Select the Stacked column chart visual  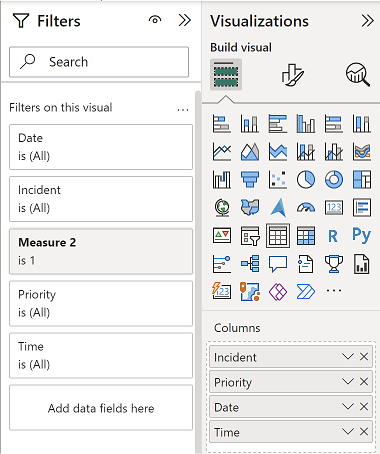coord(250,124)
